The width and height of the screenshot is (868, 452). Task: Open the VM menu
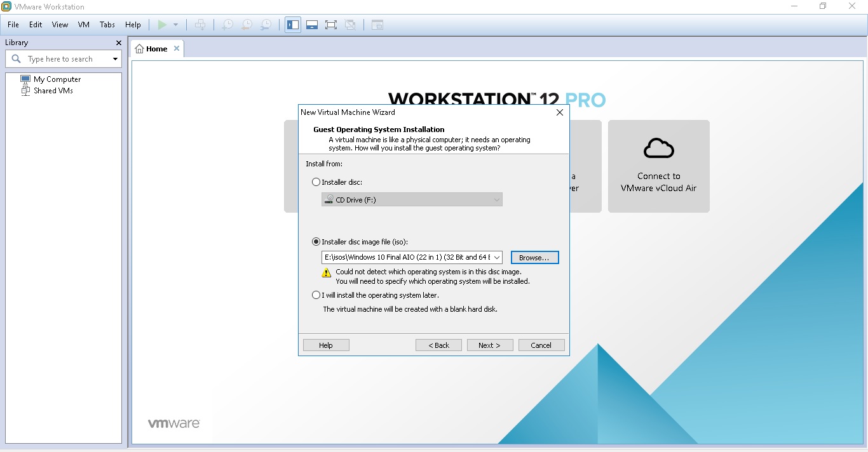[x=83, y=25]
